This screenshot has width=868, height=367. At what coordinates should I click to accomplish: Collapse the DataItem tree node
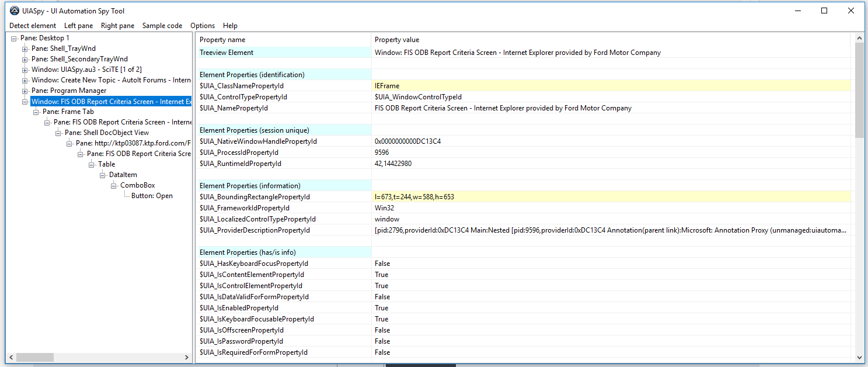point(103,175)
